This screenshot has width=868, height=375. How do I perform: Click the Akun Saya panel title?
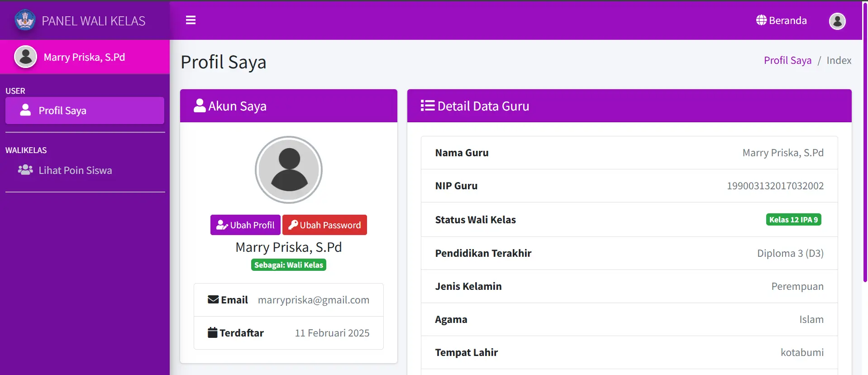coord(237,106)
